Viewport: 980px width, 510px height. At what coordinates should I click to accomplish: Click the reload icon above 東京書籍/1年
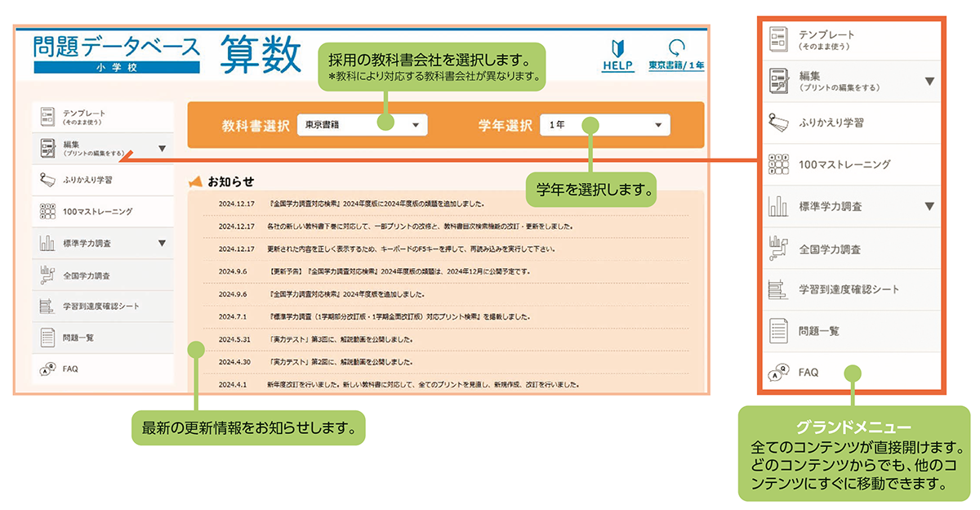click(676, 48)
